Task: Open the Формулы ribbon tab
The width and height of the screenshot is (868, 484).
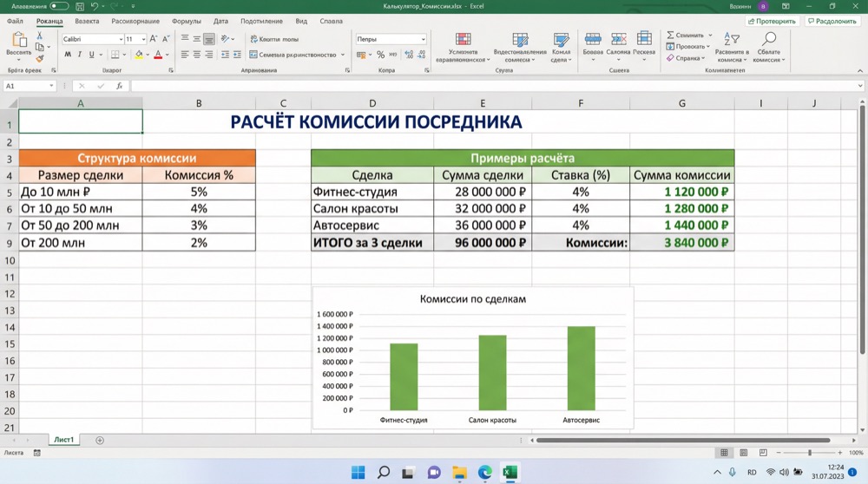Action: (186, 21)
